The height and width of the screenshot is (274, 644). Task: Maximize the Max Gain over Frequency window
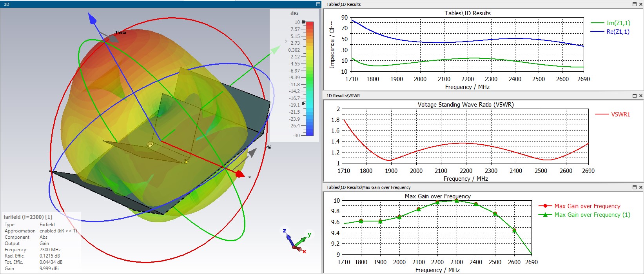click(635, 187)
